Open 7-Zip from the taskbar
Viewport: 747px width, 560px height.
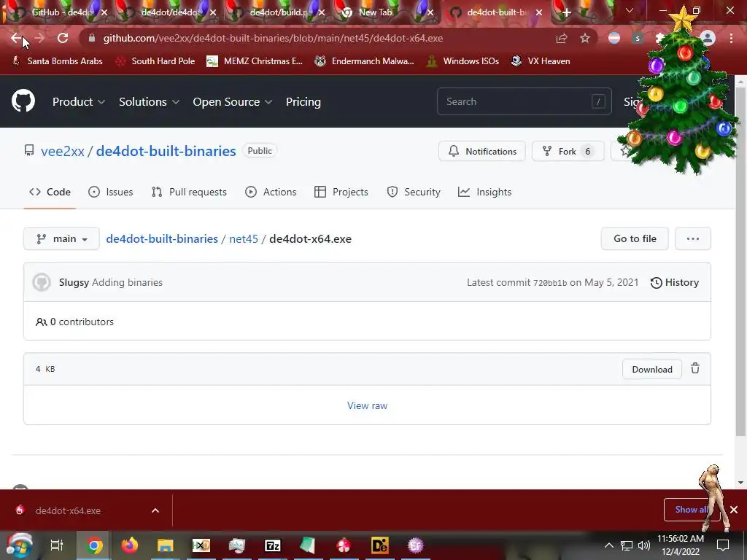click(273, 545)
